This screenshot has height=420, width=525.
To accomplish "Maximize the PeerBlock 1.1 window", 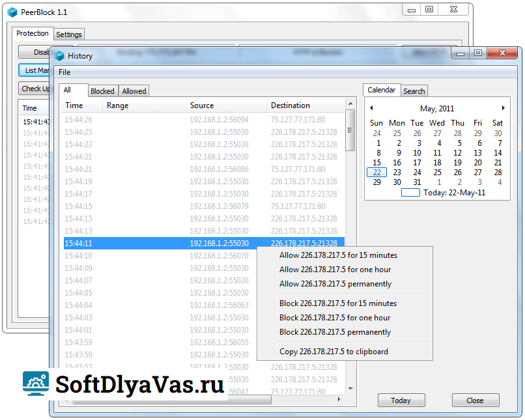I will click(x=429, y=10).
